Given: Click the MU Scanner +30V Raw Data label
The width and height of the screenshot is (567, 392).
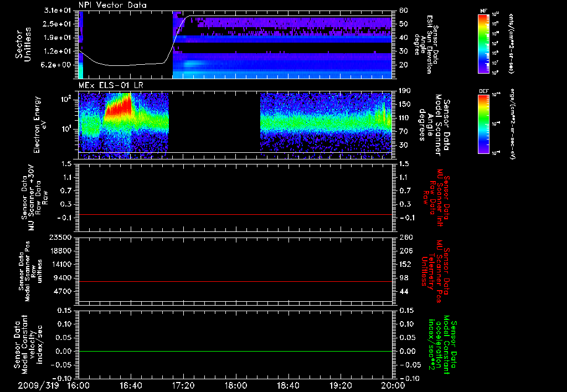Looking at the screenshot, I should click(x=34, y=198).
